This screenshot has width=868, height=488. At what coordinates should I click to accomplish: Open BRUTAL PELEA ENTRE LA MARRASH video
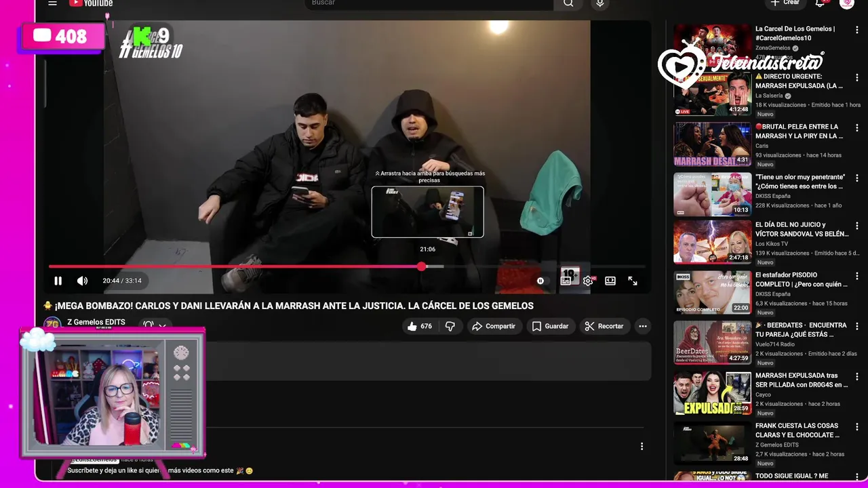coord(799,131)
